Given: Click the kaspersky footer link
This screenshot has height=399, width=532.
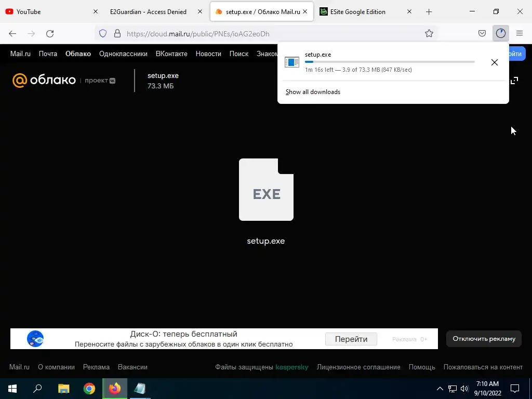Looking at the screenshot, I should point(292,367).
